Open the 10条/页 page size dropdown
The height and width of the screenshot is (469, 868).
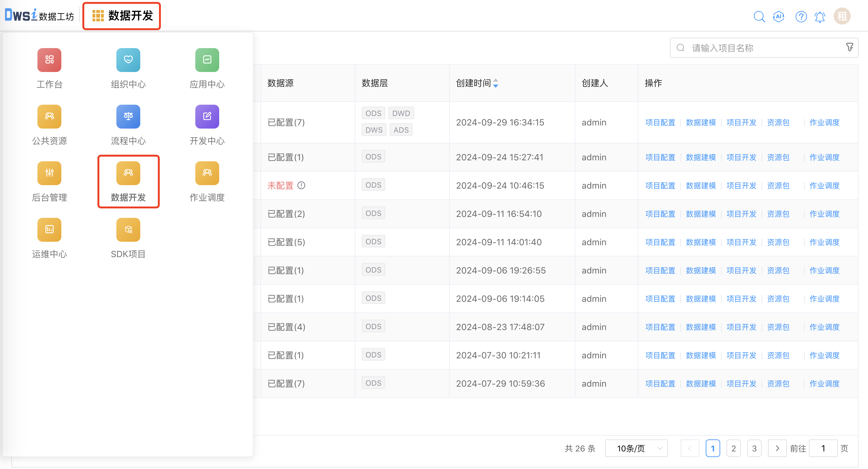[x=636, y=448]
